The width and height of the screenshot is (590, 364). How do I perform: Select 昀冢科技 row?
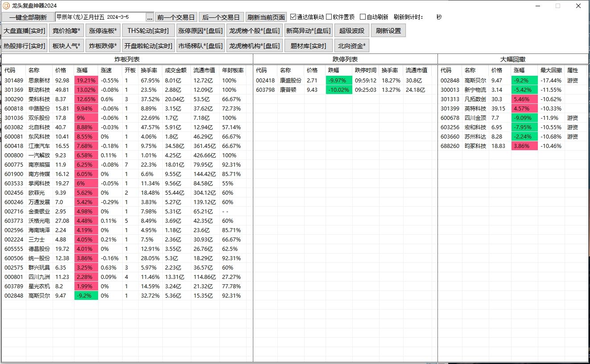[x=513, y=146]
